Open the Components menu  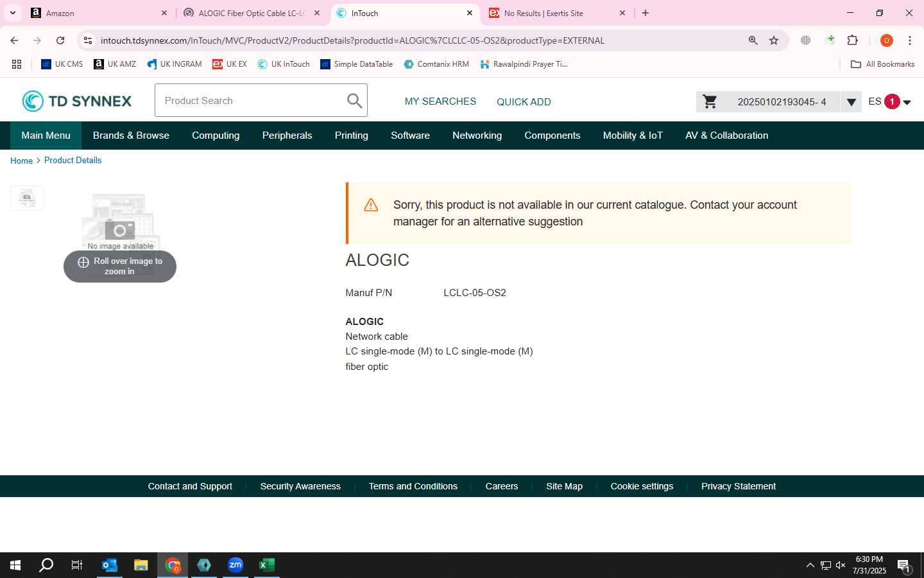pyautogui.click(x=552, y=136)
